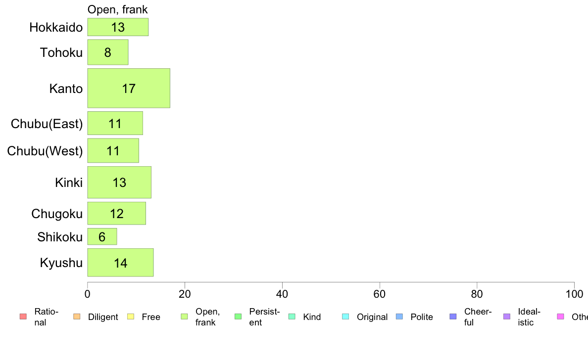This screenshot has width=588, height=364.
Task: Click the "Open, frank" column header text
Action: [x=118, y=9]
